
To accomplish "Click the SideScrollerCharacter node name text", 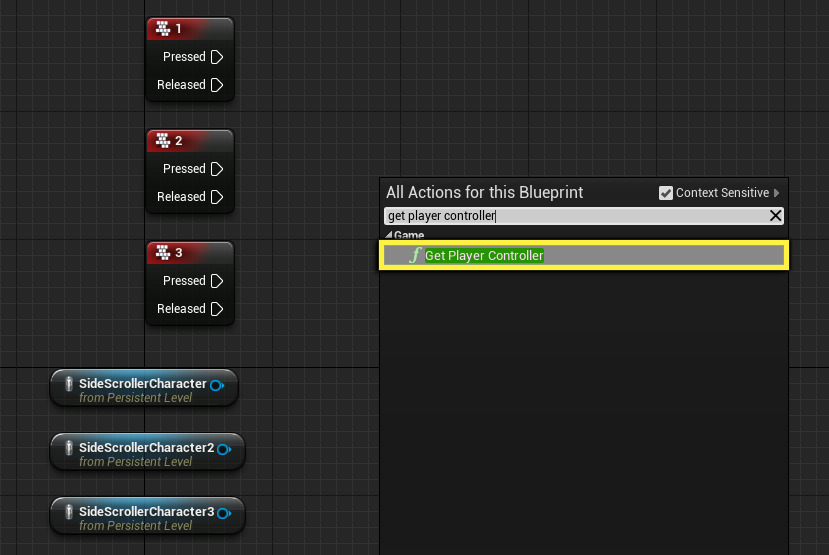I will click(143, 384).
